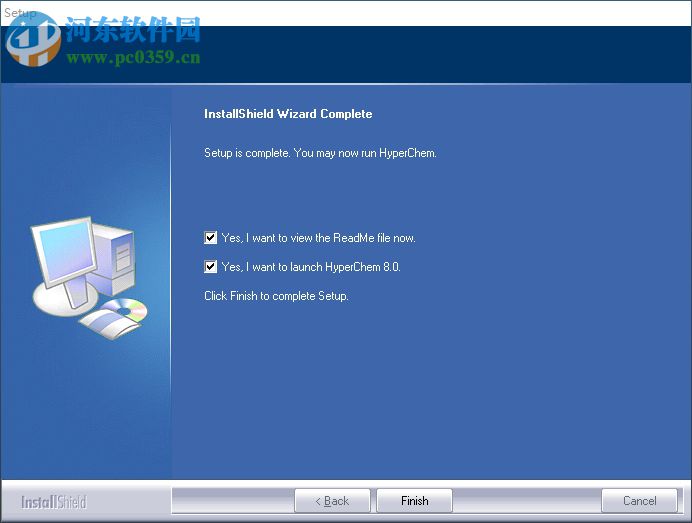Click the 'Click Finish to complete Setup' text
Viewport: 692px width, 523px height.
coord(276,296)
